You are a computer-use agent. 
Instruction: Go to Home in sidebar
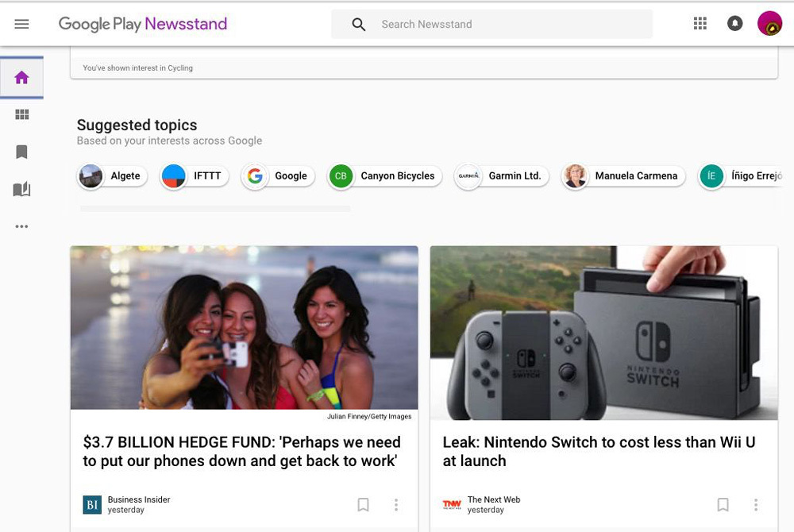[21, 78]
